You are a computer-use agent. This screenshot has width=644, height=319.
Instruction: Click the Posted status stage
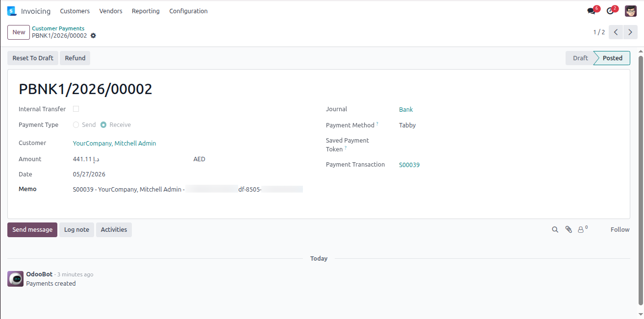(612, 58)
